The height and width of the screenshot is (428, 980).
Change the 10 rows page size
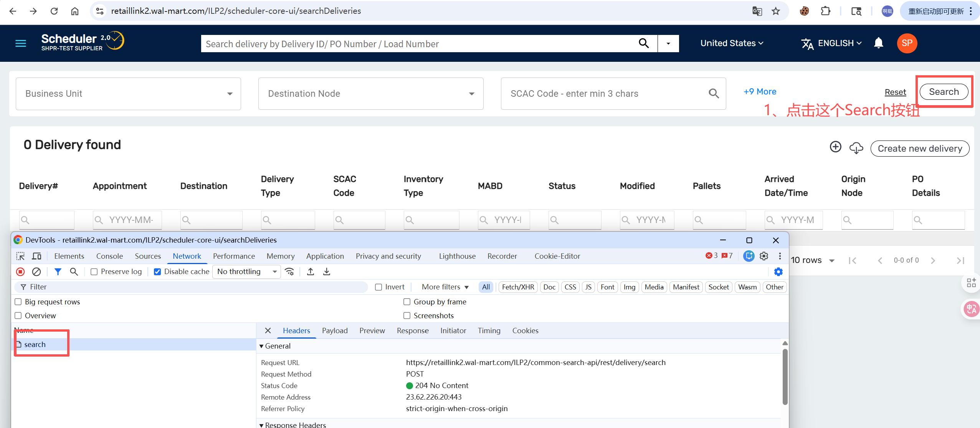[x=813, y=260]
